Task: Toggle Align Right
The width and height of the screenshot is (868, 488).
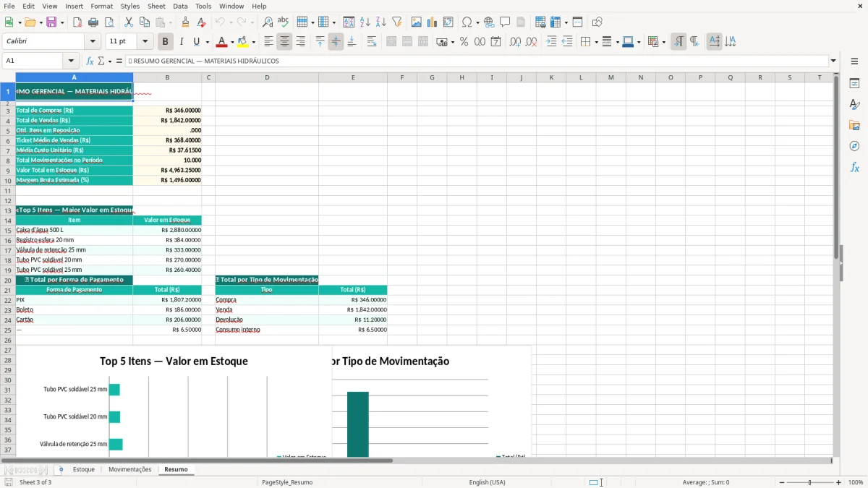Action: pyautogui.click(x=300, y=42)
